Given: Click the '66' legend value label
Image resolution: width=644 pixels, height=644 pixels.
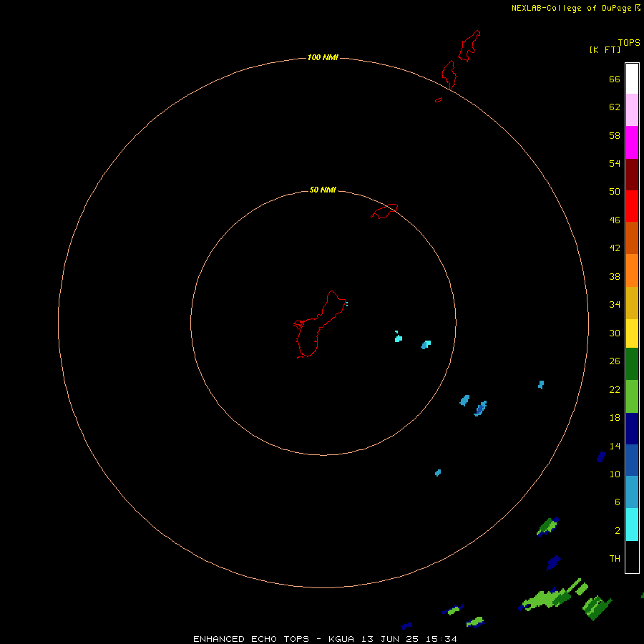Looking at the screenshot, I should pos(615,79).
